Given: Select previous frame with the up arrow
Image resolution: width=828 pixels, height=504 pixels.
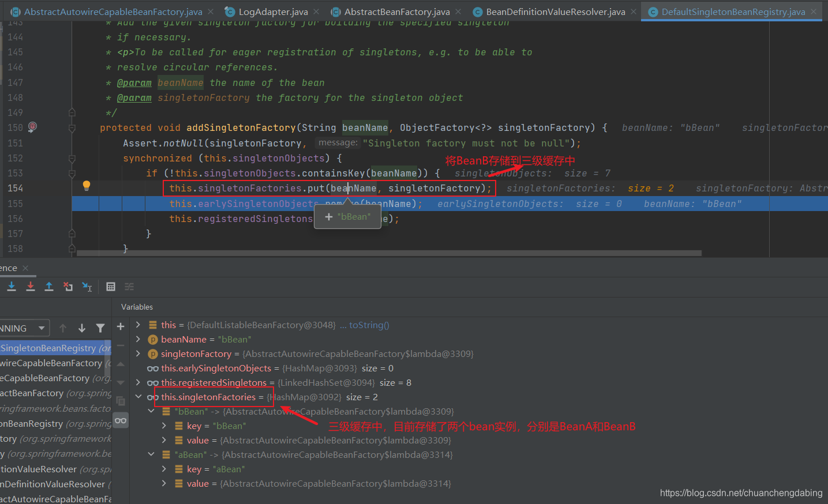Looking at the screenshot, I should point(63,328).
